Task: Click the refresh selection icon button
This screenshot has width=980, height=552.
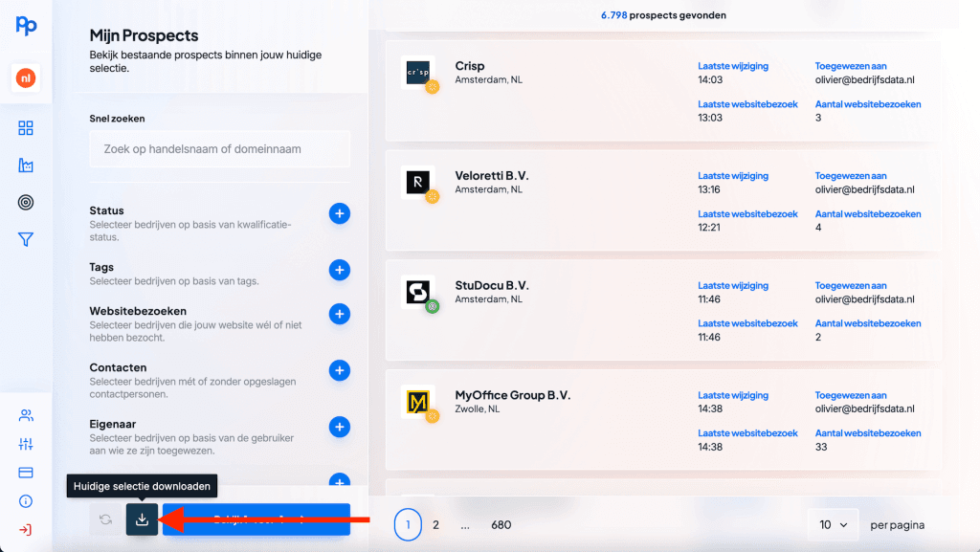Action: pyautogui.click(x=106, y=519)
